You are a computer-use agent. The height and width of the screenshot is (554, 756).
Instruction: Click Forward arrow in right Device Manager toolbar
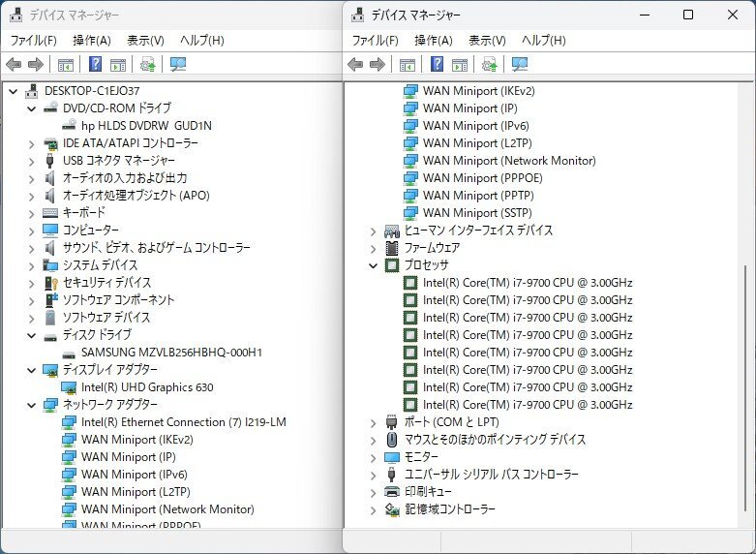tap(378, 64)
